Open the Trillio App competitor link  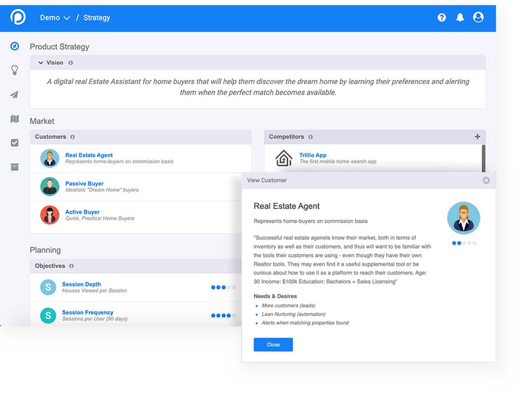[x=312, y=155]
